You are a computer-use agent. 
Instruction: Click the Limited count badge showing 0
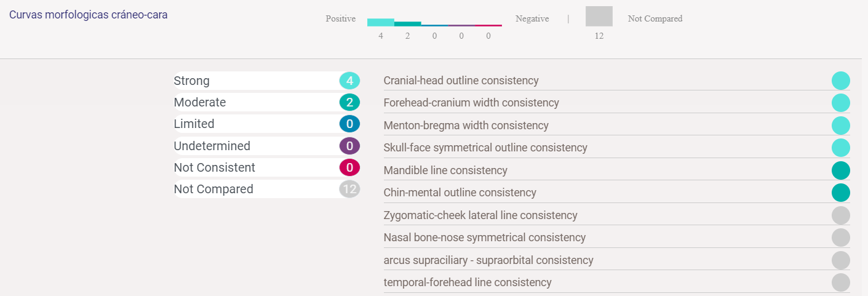pos(349,124)
